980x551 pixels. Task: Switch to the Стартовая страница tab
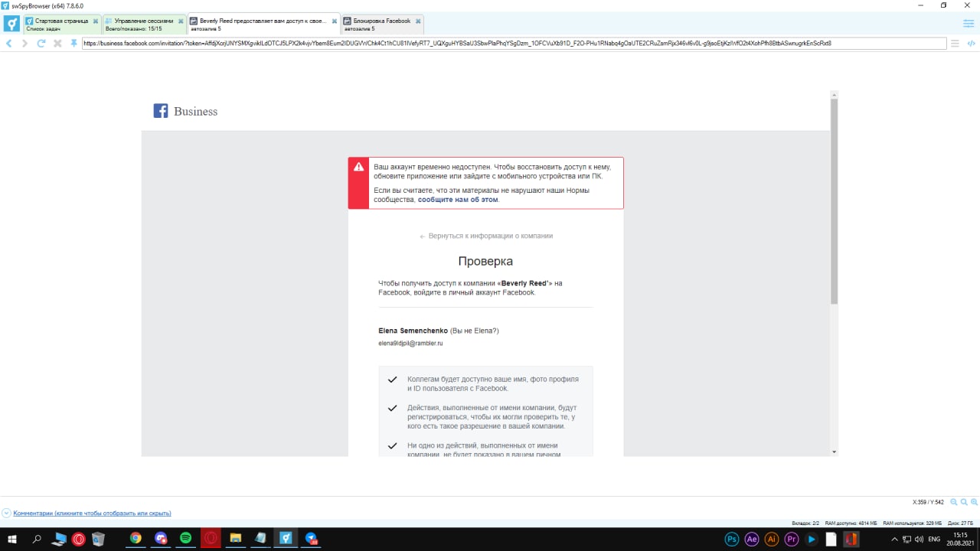point(61,24)
